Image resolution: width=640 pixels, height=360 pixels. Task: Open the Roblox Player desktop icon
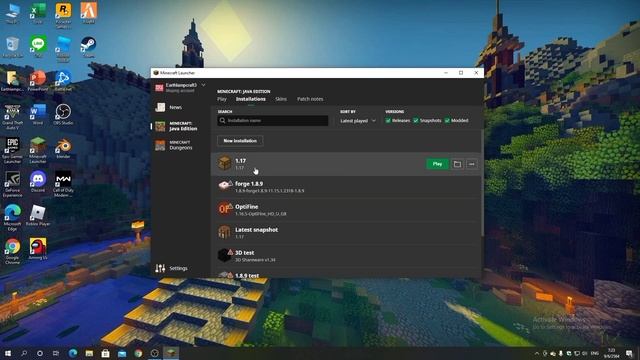(38, 215)
